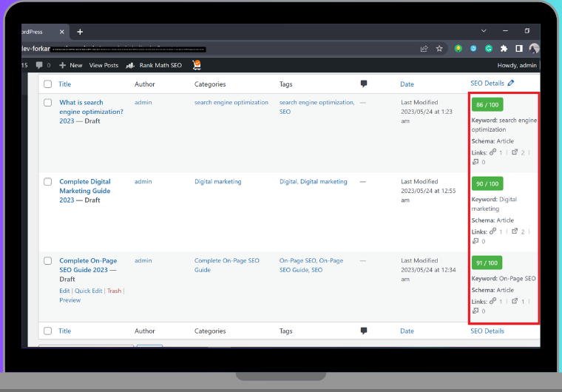Click the share page icon in address bar
Viewport: 562px width, 392px height.
click(x=424, y=49)
